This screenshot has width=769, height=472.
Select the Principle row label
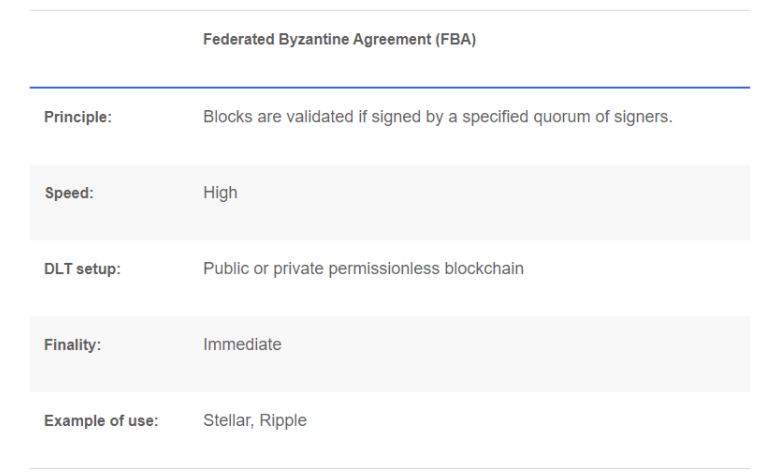78,118
